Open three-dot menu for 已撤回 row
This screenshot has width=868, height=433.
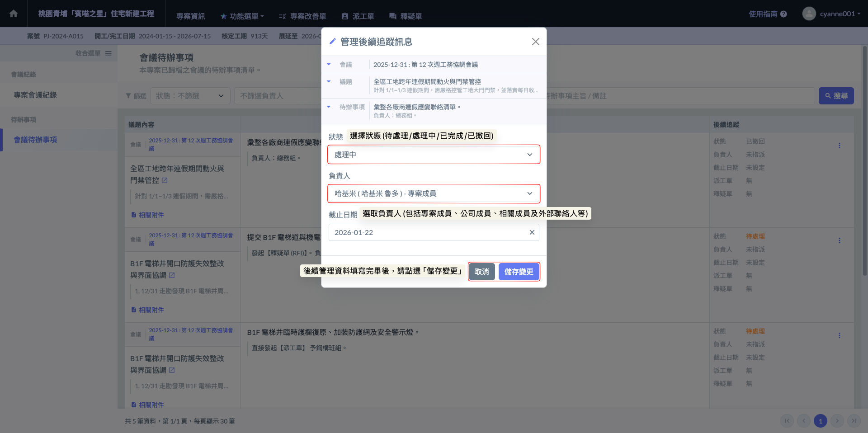(x=839, y=146)
